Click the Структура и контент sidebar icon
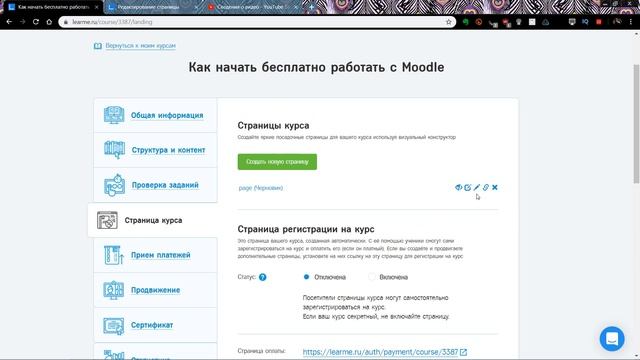Viewport: 640px width, 360px height. [x=114, y=150]
